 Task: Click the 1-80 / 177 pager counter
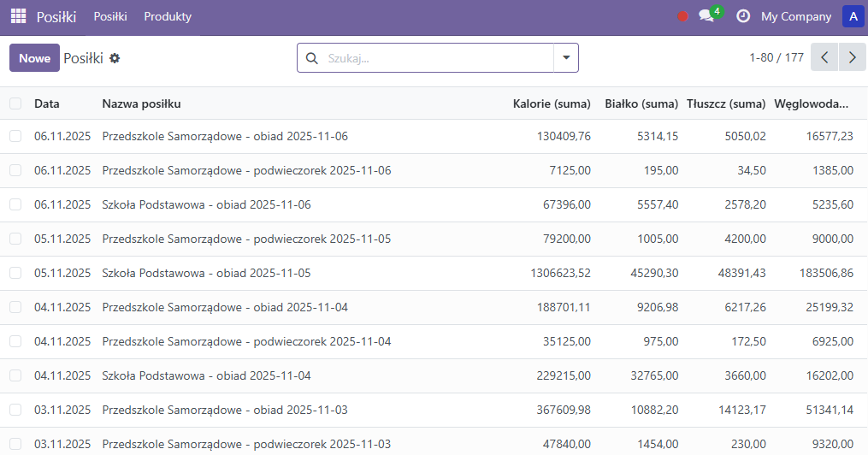(x=776, y=57)
